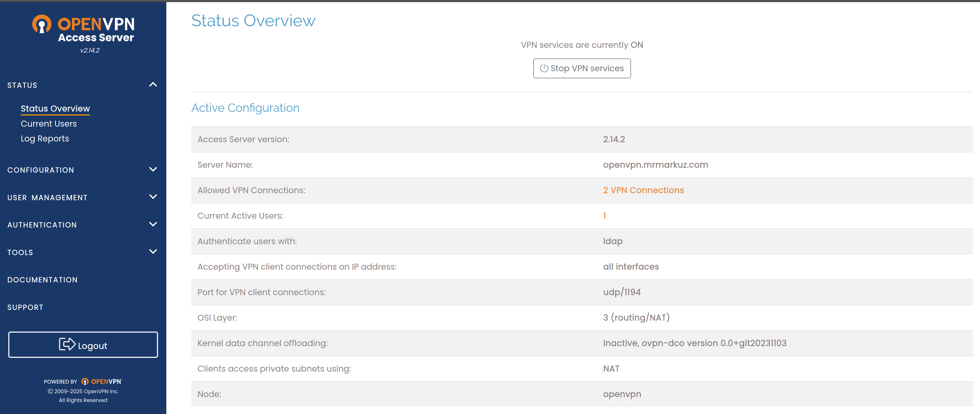Click 'Port for VPN client connections:' label
This screenshot has width=980, height=414.
click(x=261, y=292)
